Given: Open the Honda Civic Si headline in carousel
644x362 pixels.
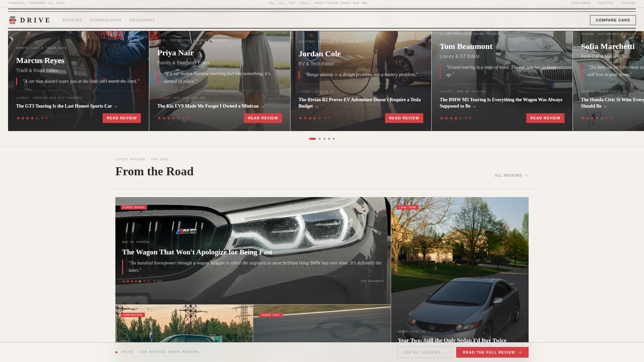Looking at the screenshot, I should tap(612, 103).
